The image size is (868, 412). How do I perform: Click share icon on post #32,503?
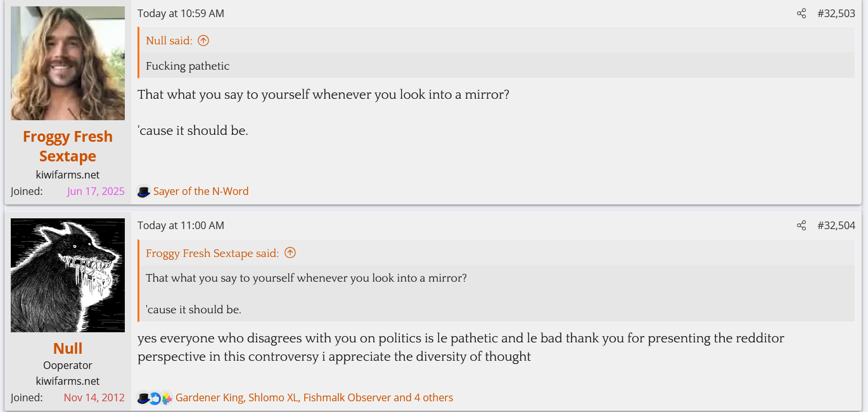[x=801, y=13]
